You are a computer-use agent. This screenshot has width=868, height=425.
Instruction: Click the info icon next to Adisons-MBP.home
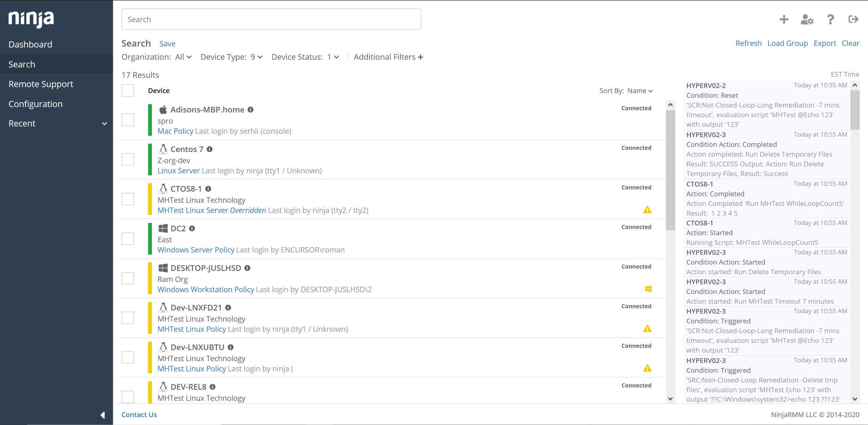(x=251, y=110)
